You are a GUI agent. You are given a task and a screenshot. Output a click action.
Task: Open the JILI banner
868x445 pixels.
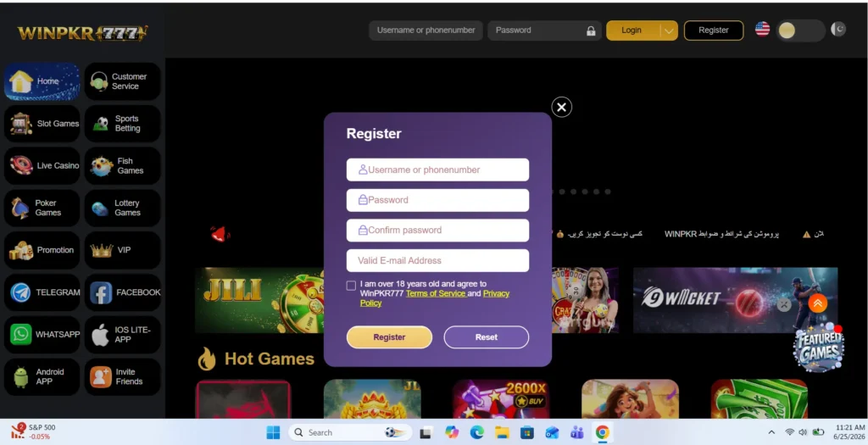(x=259, y=300)
